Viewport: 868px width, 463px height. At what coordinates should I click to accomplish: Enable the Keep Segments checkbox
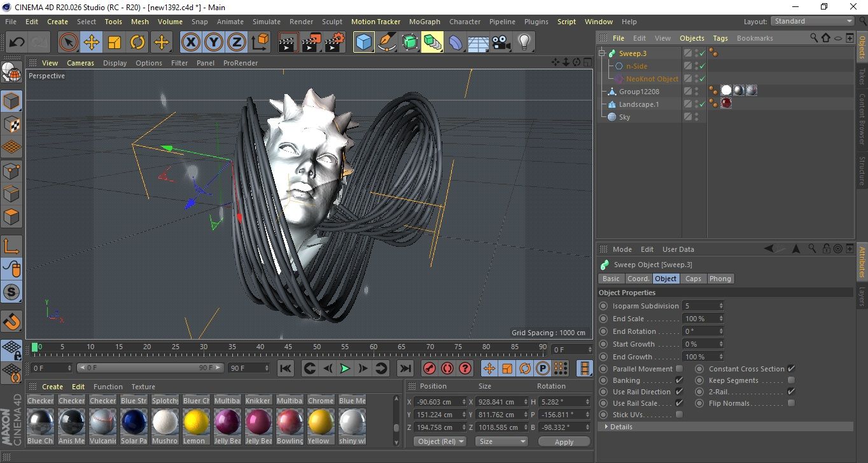(x=791, y=380)
